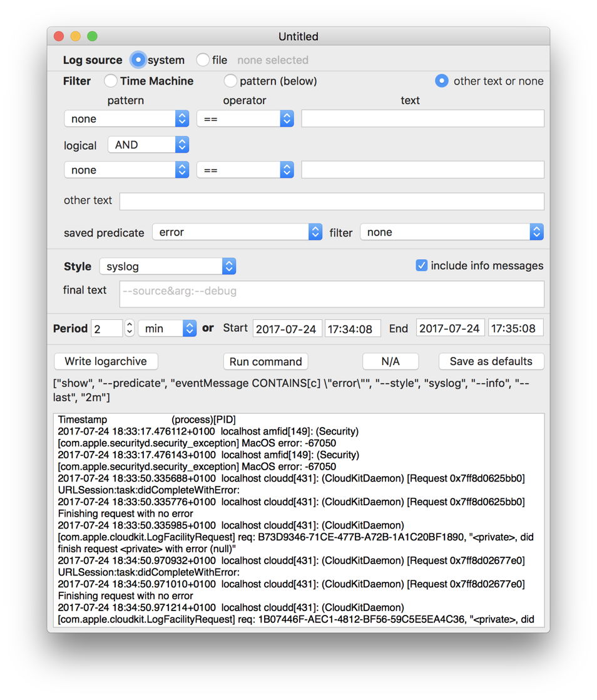
Task: Click the Write logarchive button
Action: click(106, 361)
